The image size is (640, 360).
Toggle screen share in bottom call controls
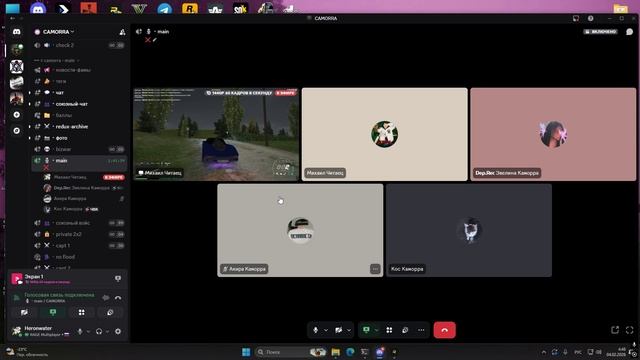[366, 330]
